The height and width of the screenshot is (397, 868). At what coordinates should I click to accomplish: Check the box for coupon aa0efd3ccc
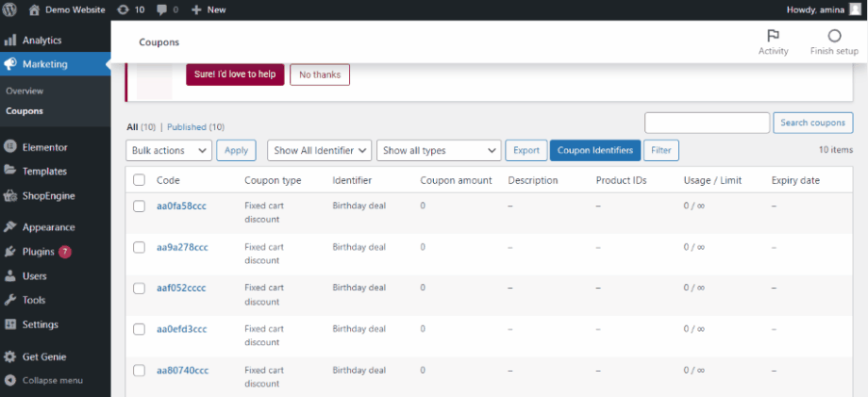[140, 329]
